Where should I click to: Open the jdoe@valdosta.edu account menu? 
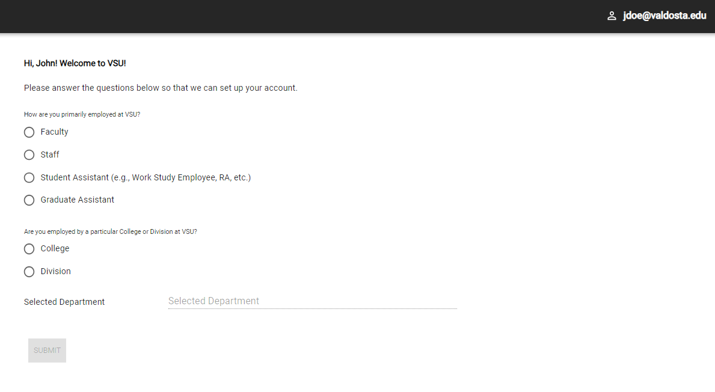[x=664, y=15]
